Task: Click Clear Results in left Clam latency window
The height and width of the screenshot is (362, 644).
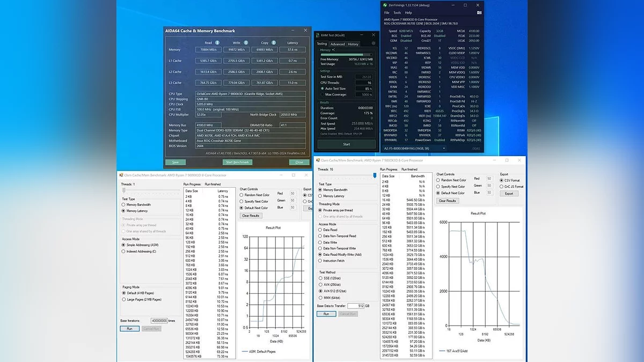Action: coord(251,216)
